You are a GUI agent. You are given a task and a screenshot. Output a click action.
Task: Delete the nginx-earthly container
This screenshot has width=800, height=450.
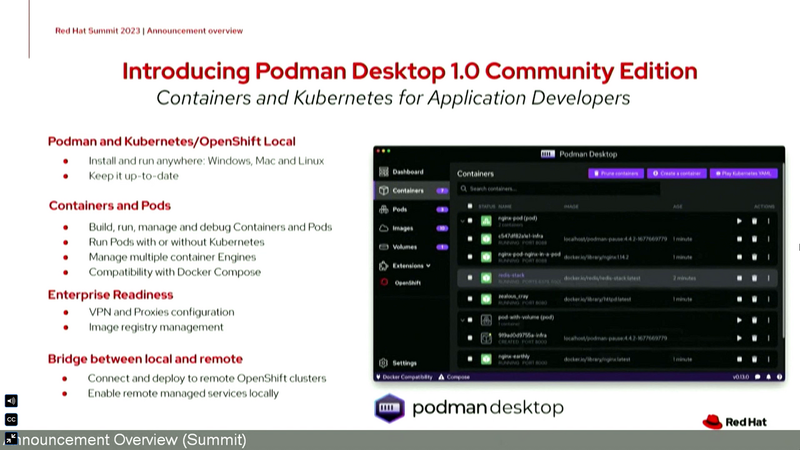point(754,359)
